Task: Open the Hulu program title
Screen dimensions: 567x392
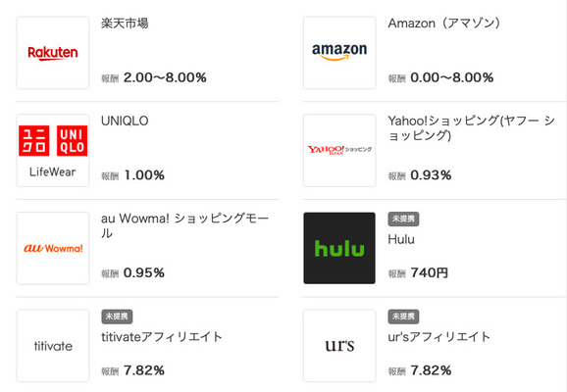Action: (401, 239)
